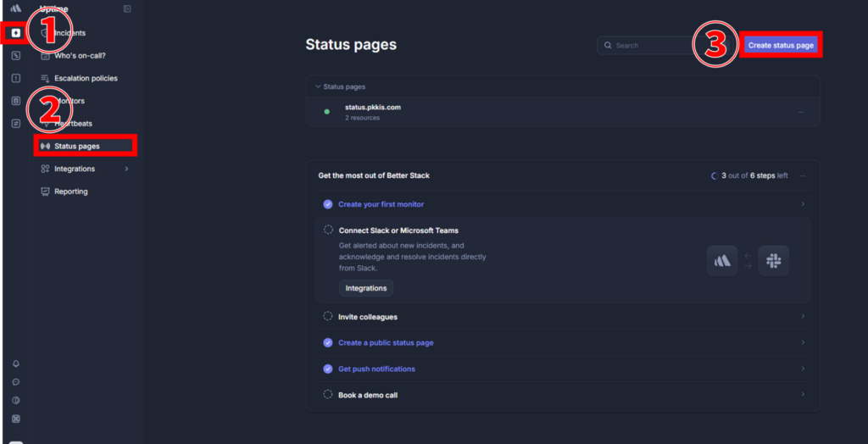Click the Book a demo call step circle

coord(328,395)
